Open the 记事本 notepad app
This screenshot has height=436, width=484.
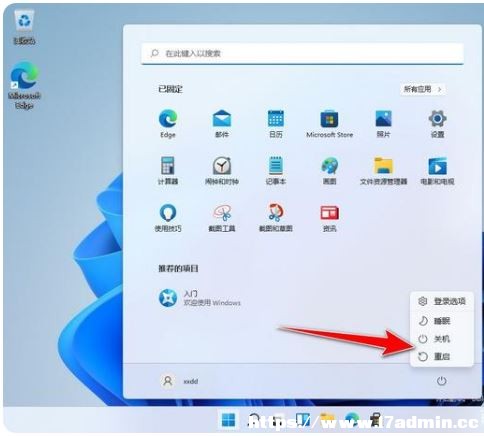(x=276, y=170)
